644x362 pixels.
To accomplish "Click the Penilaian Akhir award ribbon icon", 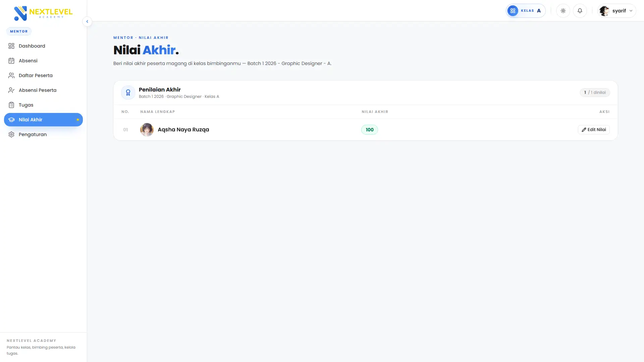I will [x=128, y=93].
